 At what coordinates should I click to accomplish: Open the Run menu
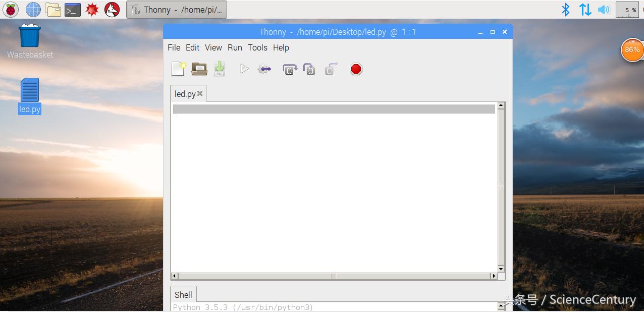pyautogui.click(x=235, y=47)
